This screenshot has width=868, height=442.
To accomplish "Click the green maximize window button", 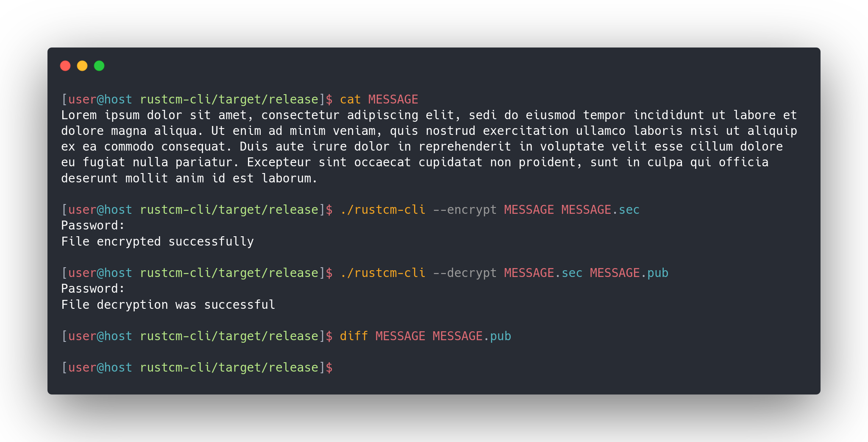I will tap(99, 66).
